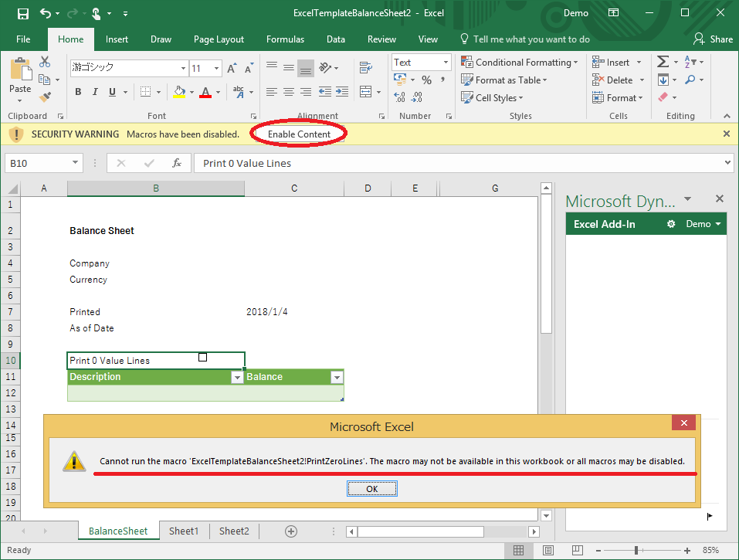739x560 pixels.
Task: Add a new sheet with plus icon
Action: [291, 531]
